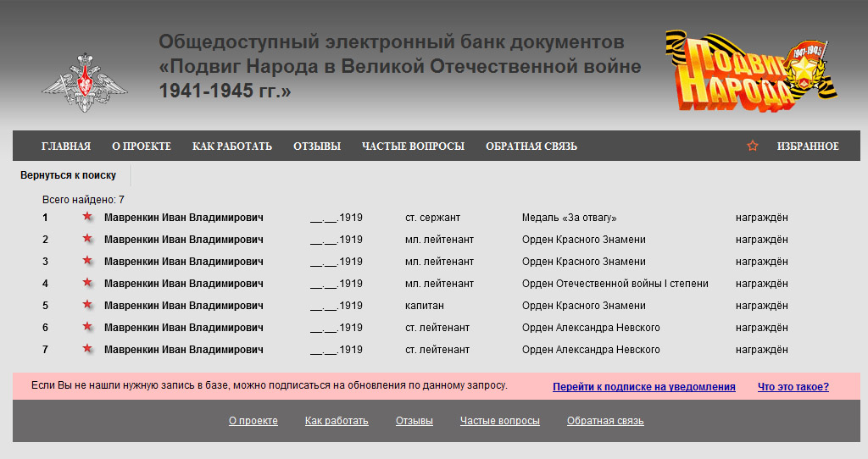Open Избранное favorites page
868x459 pixels.
click(x=807, y=147)
